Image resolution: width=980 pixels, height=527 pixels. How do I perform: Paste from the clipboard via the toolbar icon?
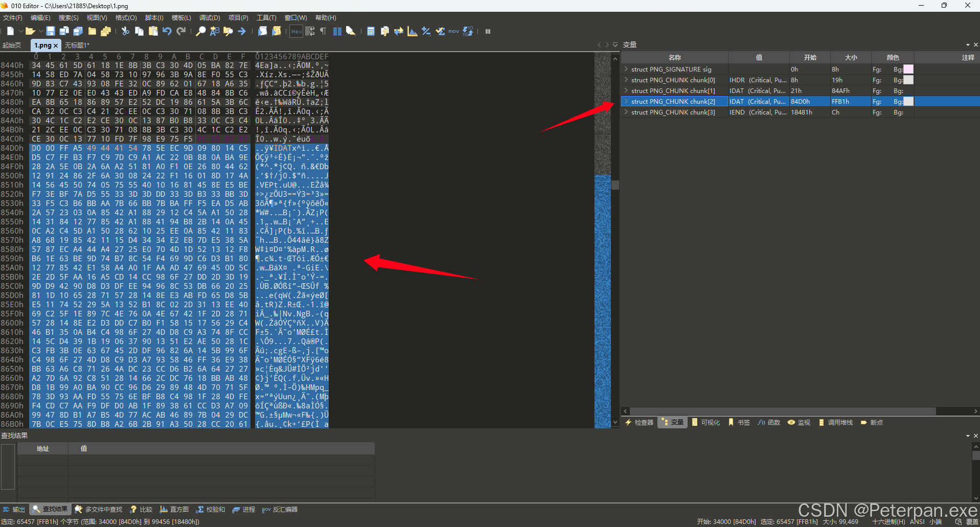pos(153,31)
